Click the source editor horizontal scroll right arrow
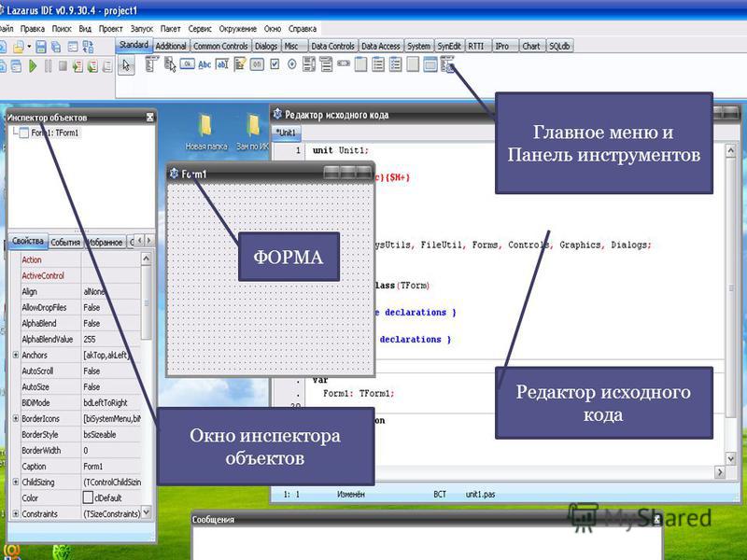The width and height of the screenshot is (747, 560). (720, 472)
